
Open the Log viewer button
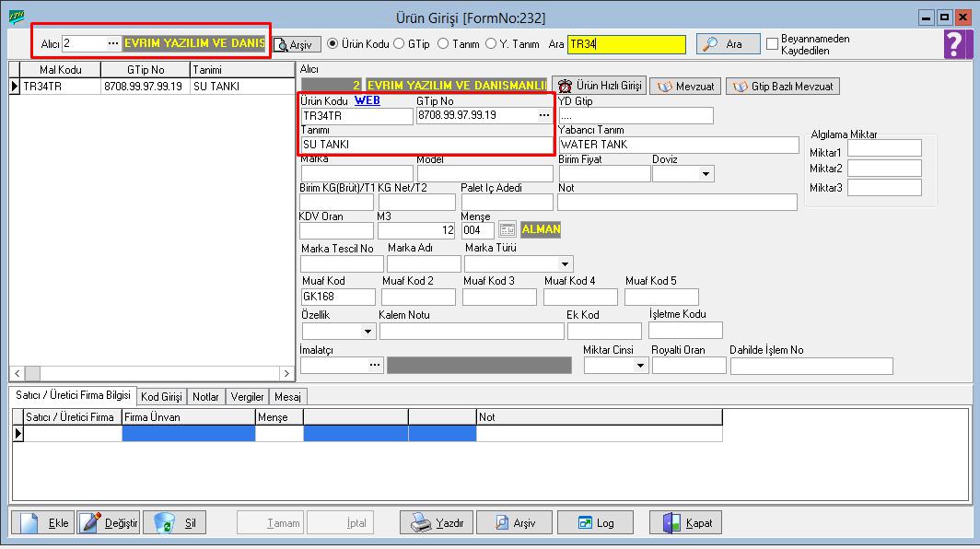[x=595, y=522]
